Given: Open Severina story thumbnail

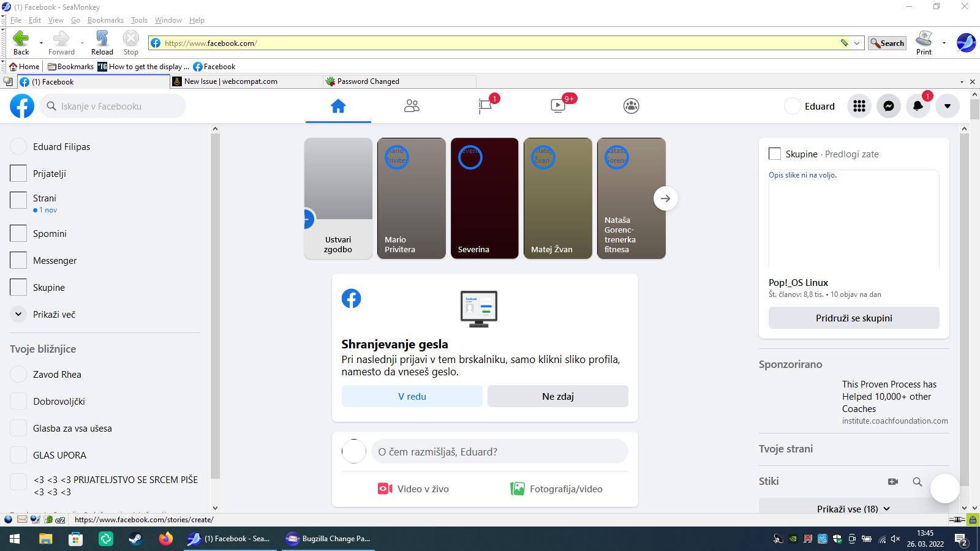Looking at the screenshot, I should [484, 198].
